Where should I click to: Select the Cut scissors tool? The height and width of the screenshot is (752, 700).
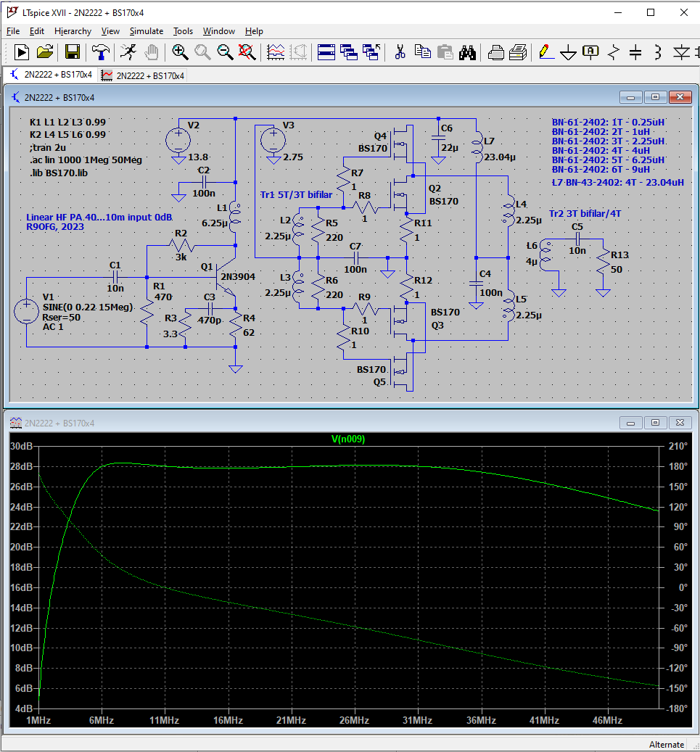pos(399,52)
